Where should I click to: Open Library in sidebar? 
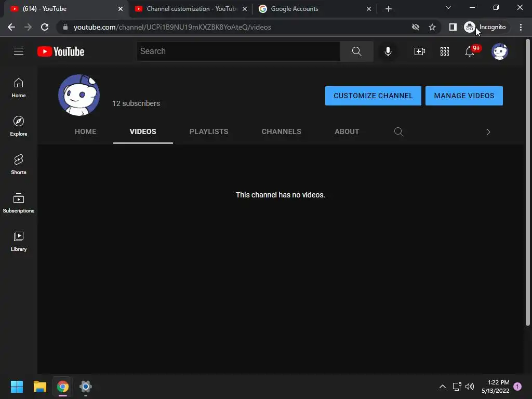[x=19, y=241]
